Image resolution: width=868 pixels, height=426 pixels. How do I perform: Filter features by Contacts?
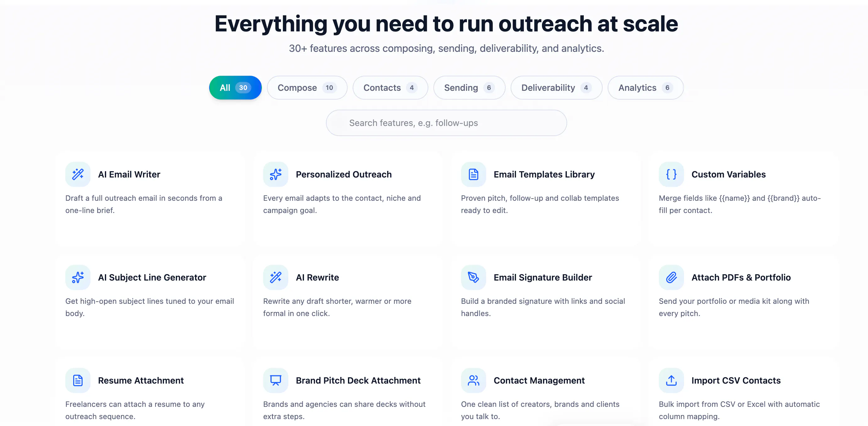[390, 88]
